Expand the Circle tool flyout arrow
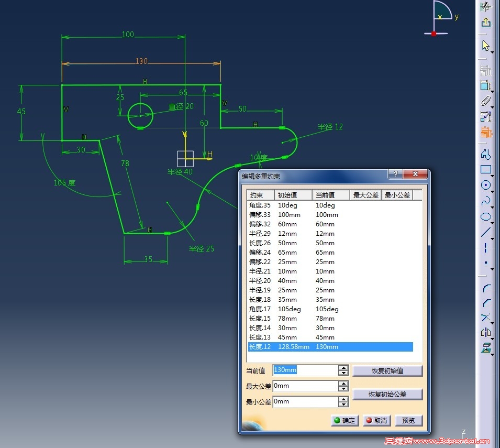 coord(492,191)
